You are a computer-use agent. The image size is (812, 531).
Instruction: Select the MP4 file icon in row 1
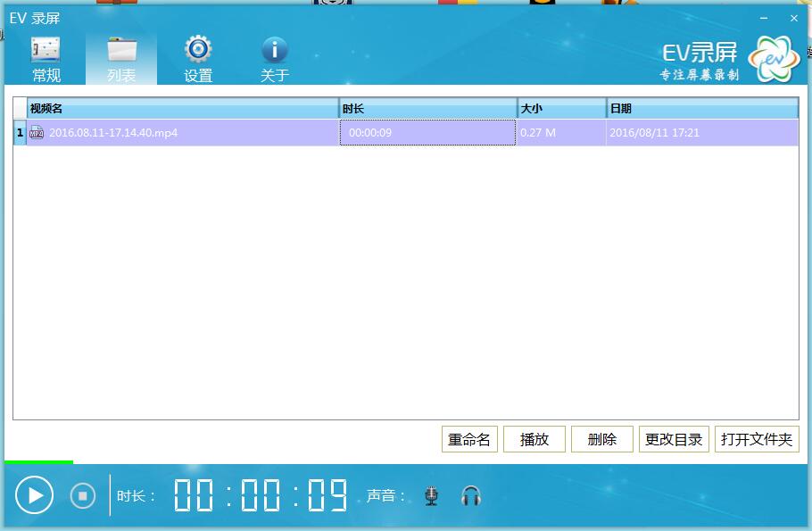click(37, 133)
